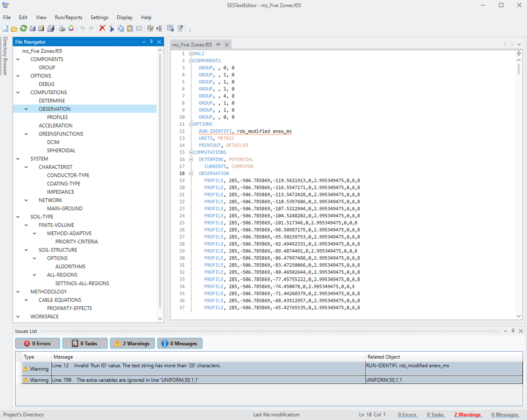527x420 pixels.
Task: Cut selection with the scissors icon
Action: 111,28
